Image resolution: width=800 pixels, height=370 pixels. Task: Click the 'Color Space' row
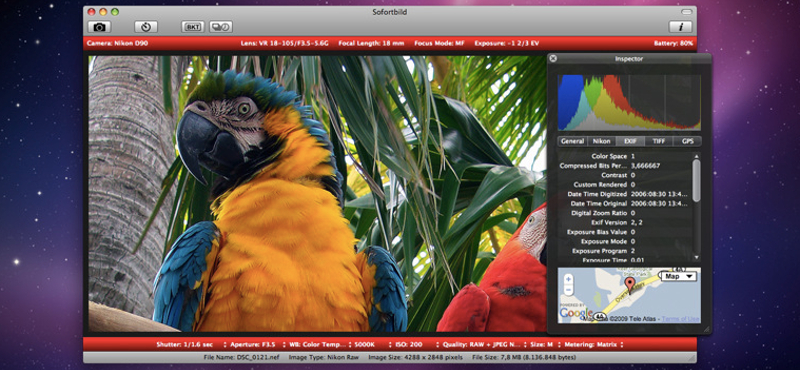click(625, 156)
